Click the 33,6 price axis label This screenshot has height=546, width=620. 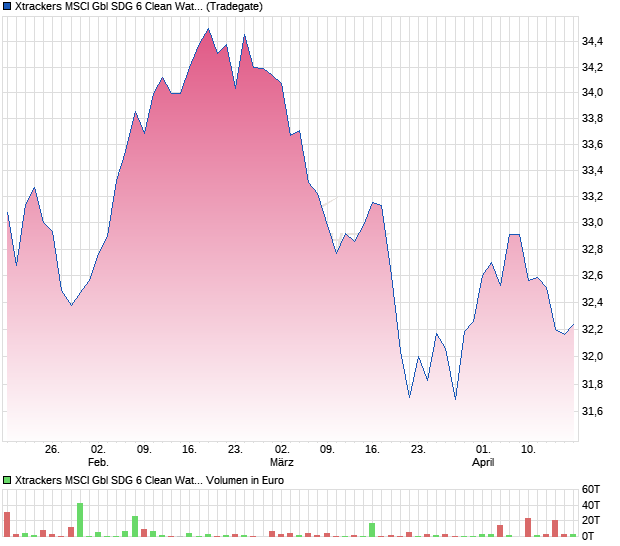click(592, 144)
